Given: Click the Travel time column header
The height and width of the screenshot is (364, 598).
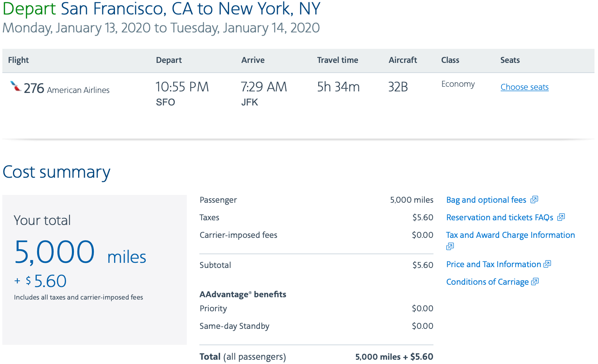Looking at the screenshot, I should tap(338, 60).
